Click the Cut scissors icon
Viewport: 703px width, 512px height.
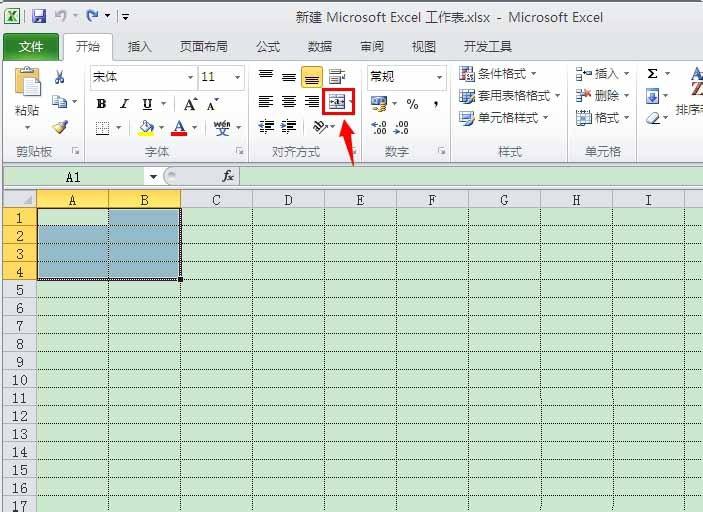point(60,77)
